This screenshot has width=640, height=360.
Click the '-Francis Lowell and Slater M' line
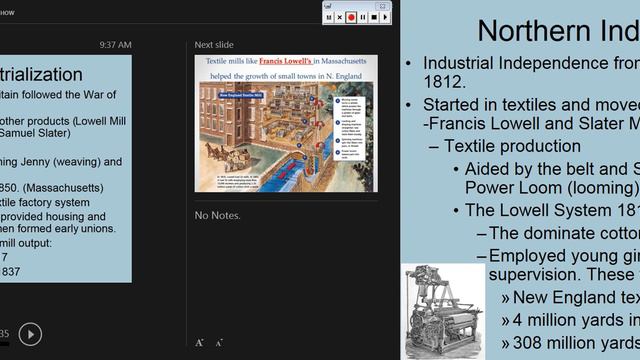[531, 123]
